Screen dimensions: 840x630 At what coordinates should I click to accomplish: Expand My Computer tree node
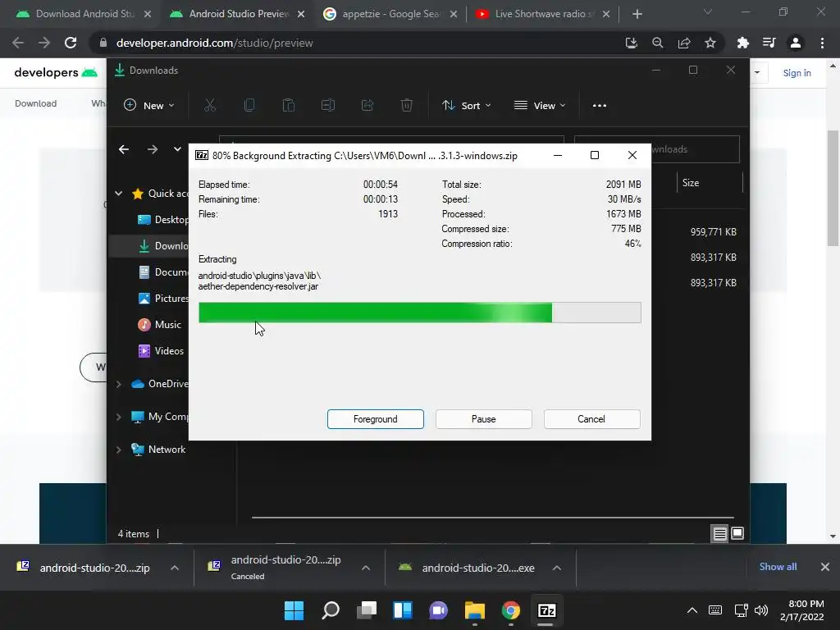(x=118, y=417)
